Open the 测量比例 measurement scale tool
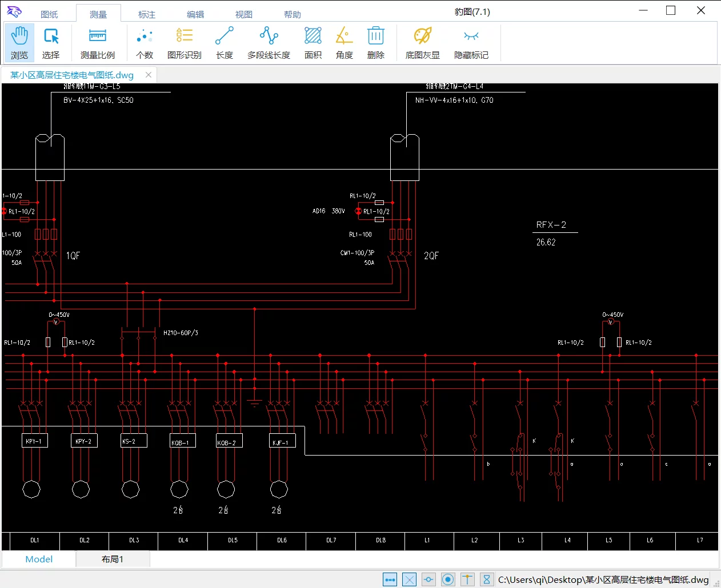The image size is (721, 588). coord(98,43)
